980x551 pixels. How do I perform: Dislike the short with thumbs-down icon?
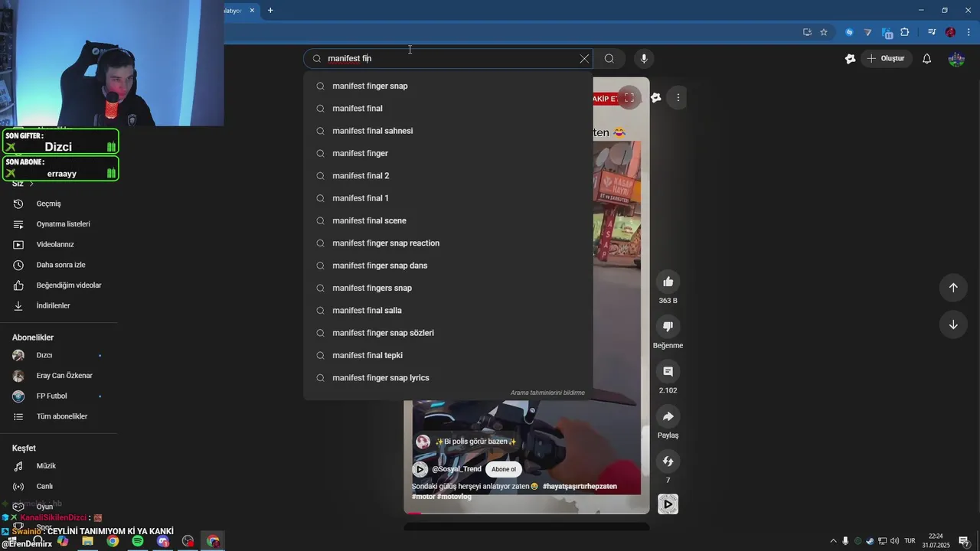coord(668,327)
